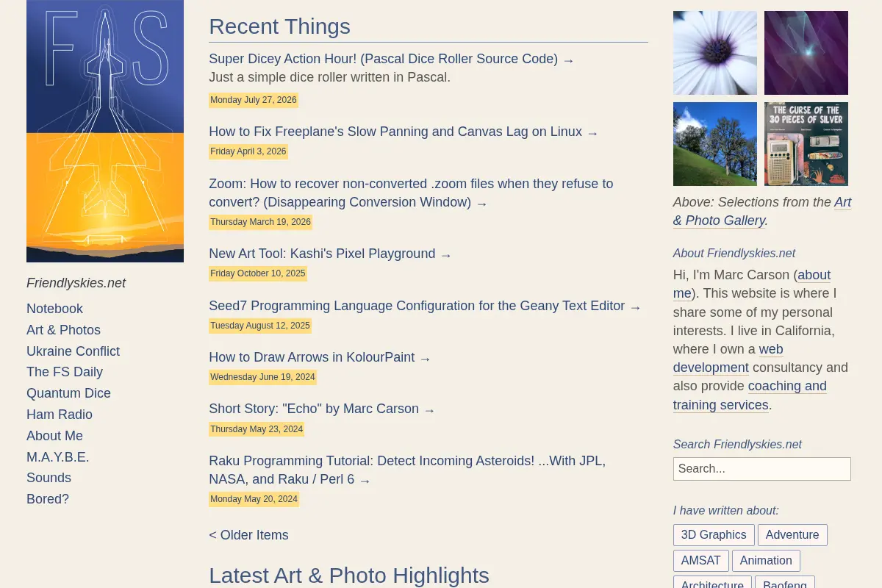882x588 pixels.
Task: Open How to Draw Arrows in KolourPaint
Action: (320, 357)
